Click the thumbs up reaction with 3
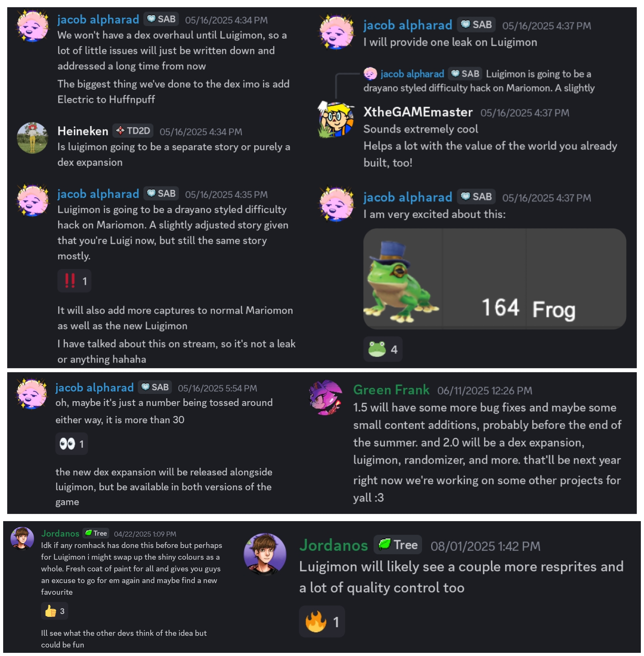 coord(55,611)
